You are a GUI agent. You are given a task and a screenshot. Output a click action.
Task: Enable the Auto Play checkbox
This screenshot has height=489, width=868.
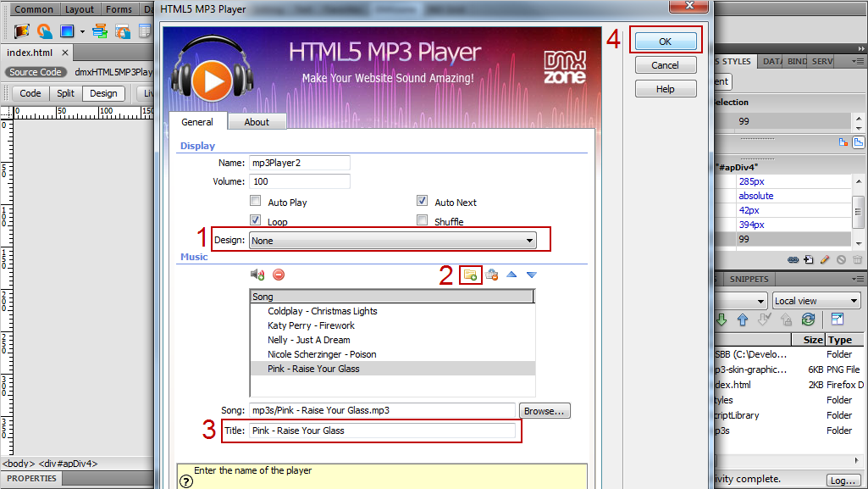coord(255,201)
